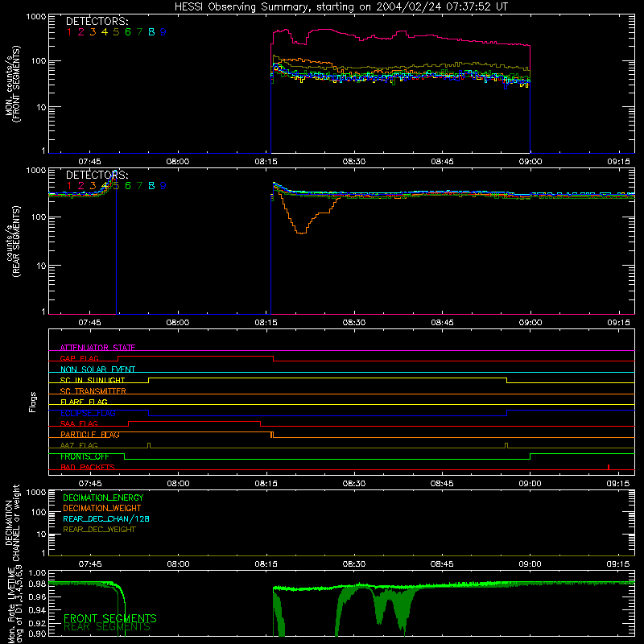Select the BAD_PACKETS flag label
644x644 pixels.
tap(88, 467)
